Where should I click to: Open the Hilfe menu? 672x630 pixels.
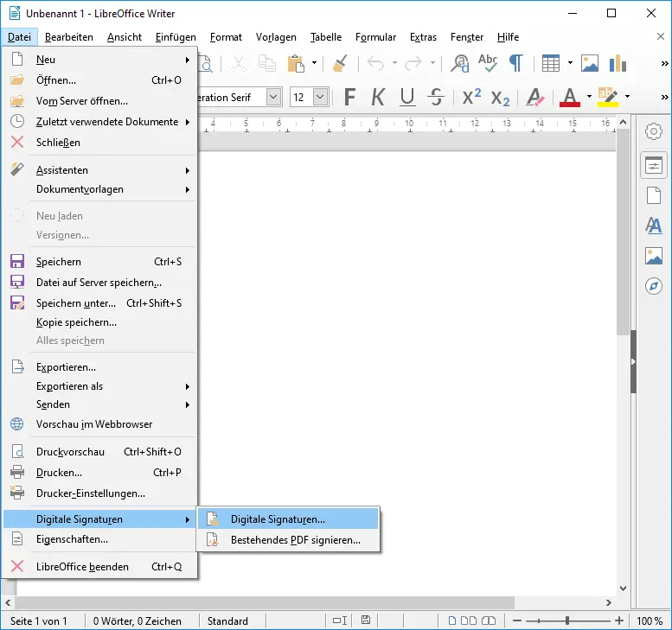(508, 37)
